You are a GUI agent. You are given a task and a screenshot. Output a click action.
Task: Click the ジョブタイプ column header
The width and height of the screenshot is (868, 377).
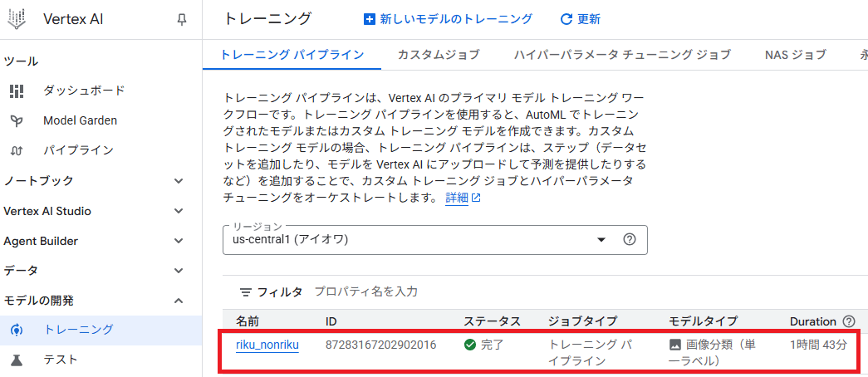click(x=583, y=321)
